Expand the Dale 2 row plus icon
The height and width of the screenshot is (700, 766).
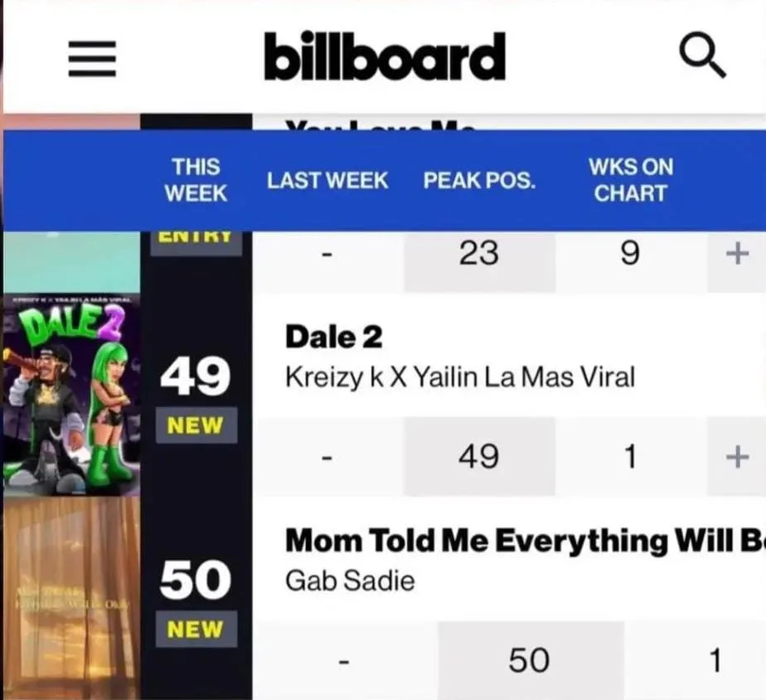point(737,457)
